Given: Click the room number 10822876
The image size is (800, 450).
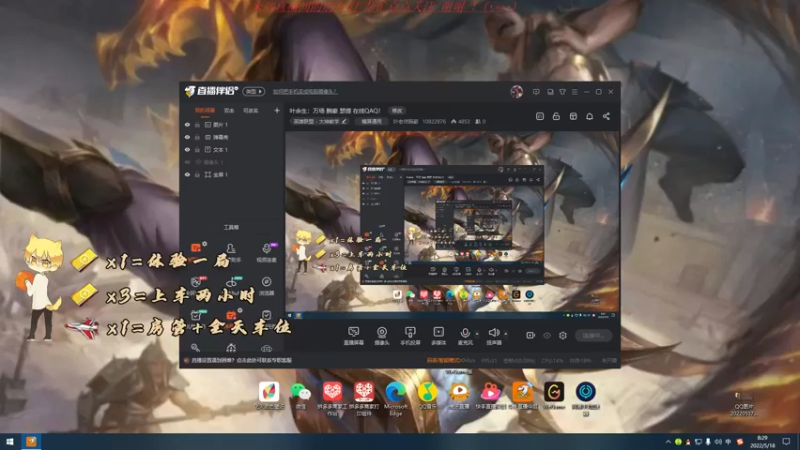Looking at the screenshot, I should point(434,121).
